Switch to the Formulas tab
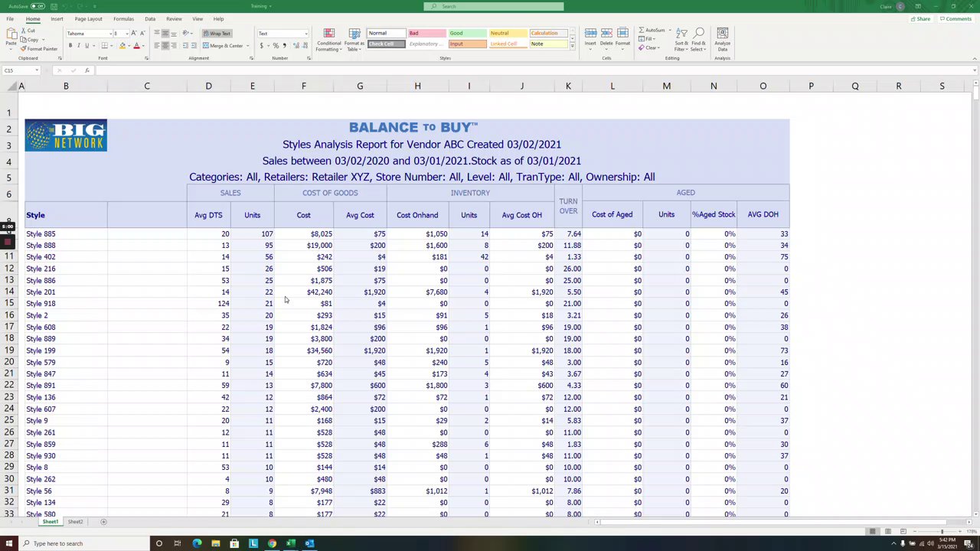980x551 pixels. point(123,19)
